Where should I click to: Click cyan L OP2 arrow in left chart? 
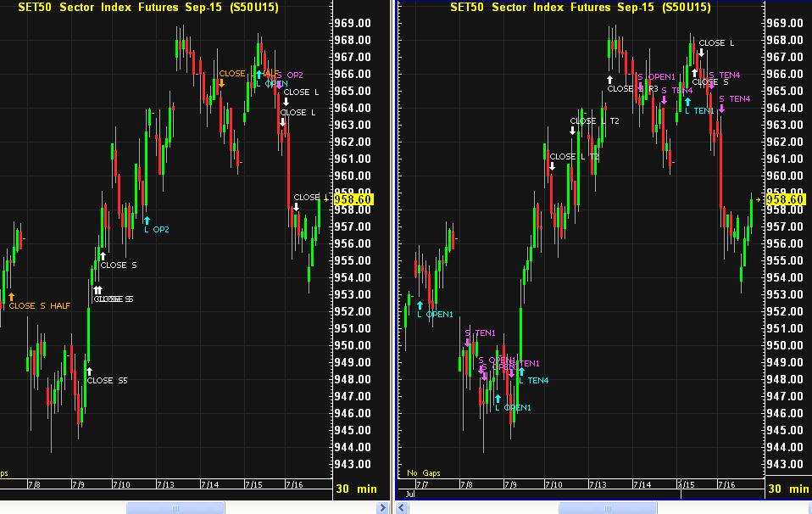146,220
